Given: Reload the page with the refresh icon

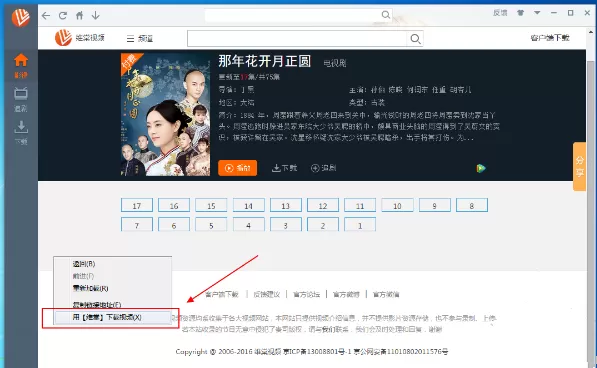Looking at the screenshot, I should (x=63, y=16).
